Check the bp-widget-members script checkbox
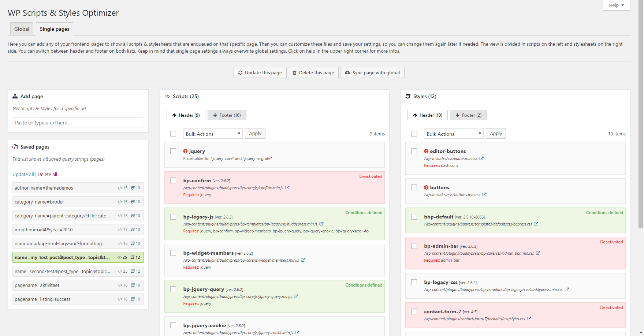The width and height of the screenshot is (644, 336). coord(173,253)
